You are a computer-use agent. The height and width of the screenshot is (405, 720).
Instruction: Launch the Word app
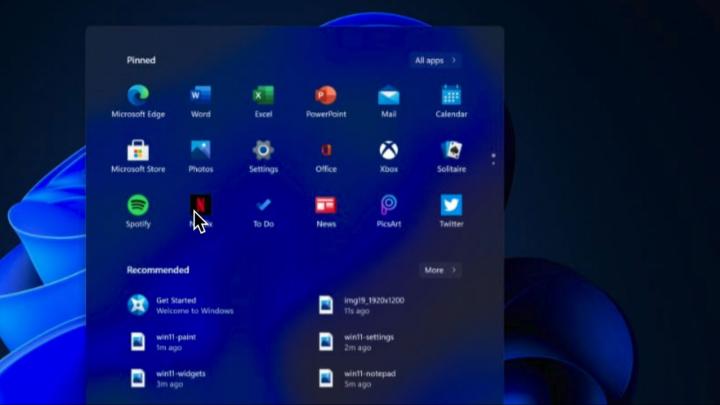coord(201,101)
